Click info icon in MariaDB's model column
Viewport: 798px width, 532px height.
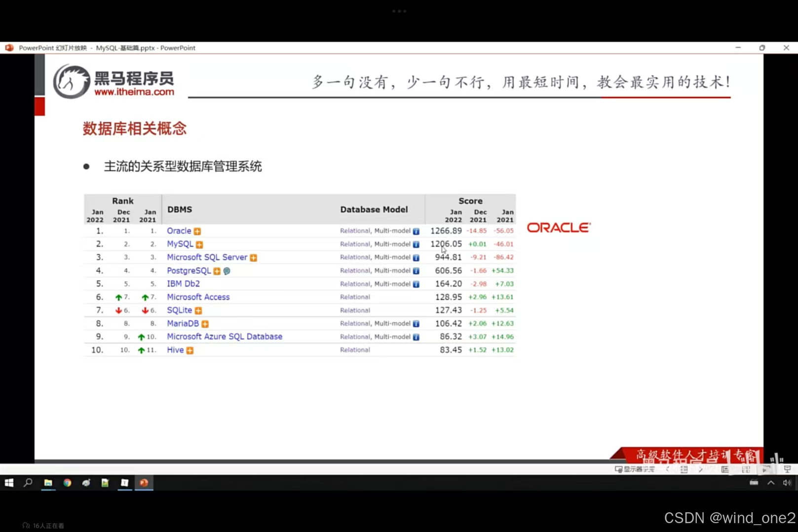click(416, 324)
